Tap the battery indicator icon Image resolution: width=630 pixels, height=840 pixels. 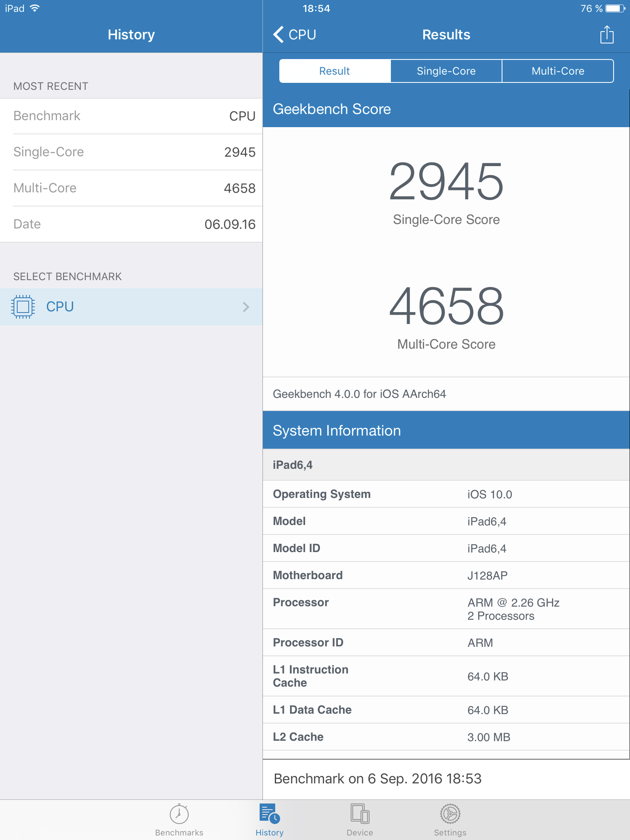[615, 8]
